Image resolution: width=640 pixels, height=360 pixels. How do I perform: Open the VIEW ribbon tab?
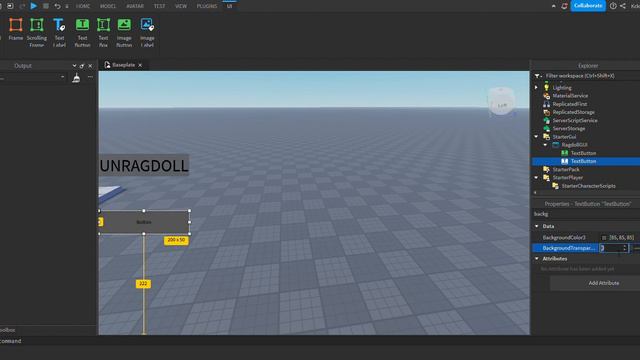pos(181,6)
